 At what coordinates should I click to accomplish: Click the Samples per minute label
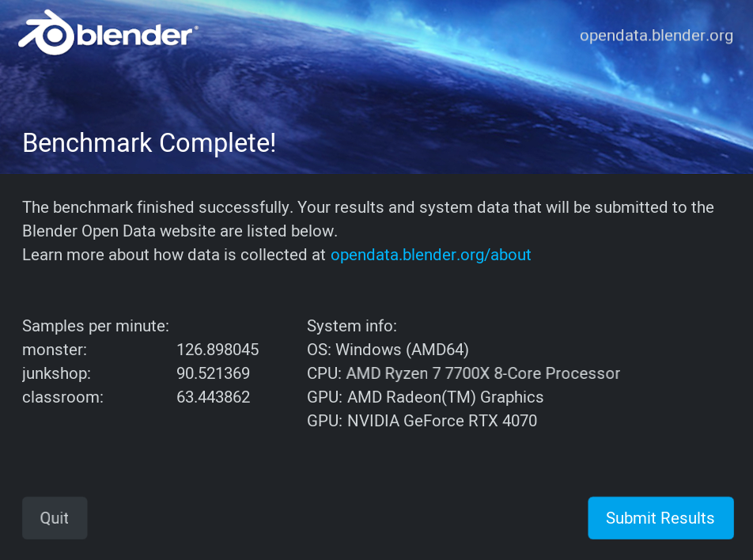(x=96, y=326)
